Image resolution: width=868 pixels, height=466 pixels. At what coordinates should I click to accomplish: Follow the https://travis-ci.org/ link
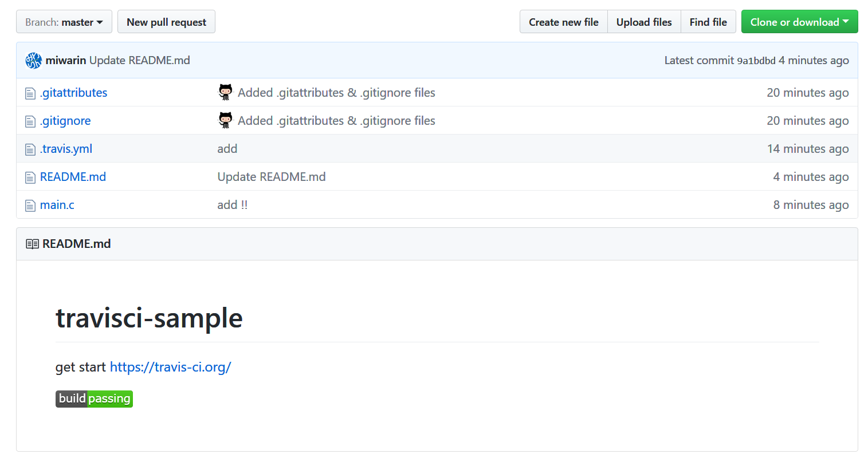click(x=171, y=367)
